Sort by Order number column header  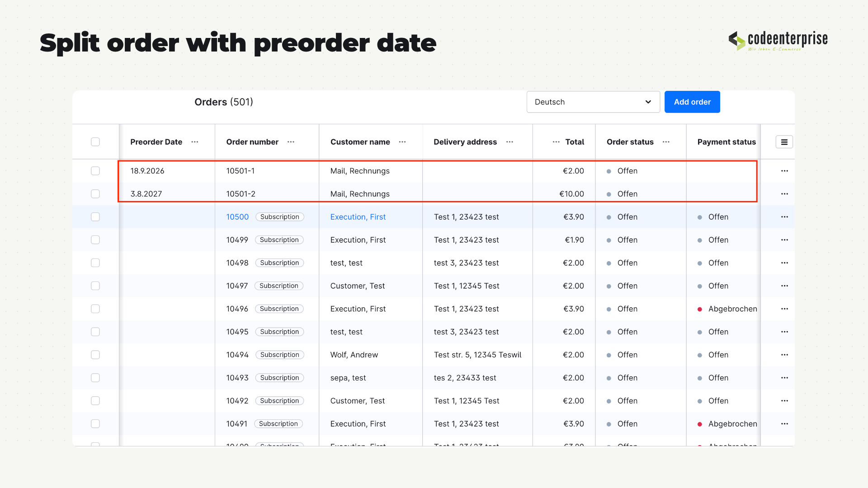(x=252, y=142)
